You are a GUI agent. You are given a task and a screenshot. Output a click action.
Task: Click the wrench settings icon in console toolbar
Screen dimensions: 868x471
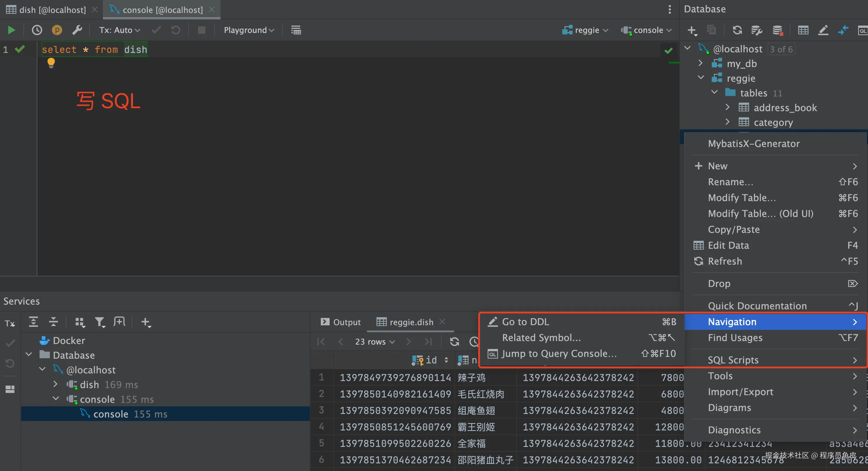[x=77, y=30]
